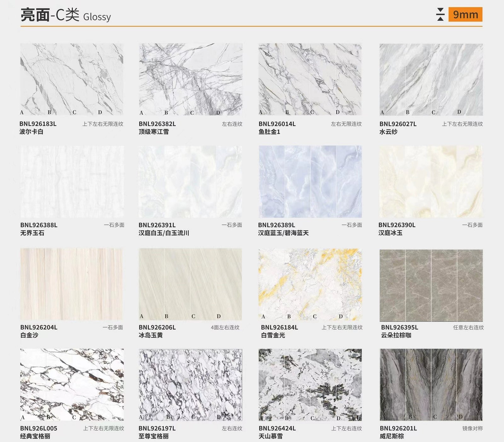Click the 鱼肚金1 marble swatch
This screenshot has width=504, height=442.
310,79
